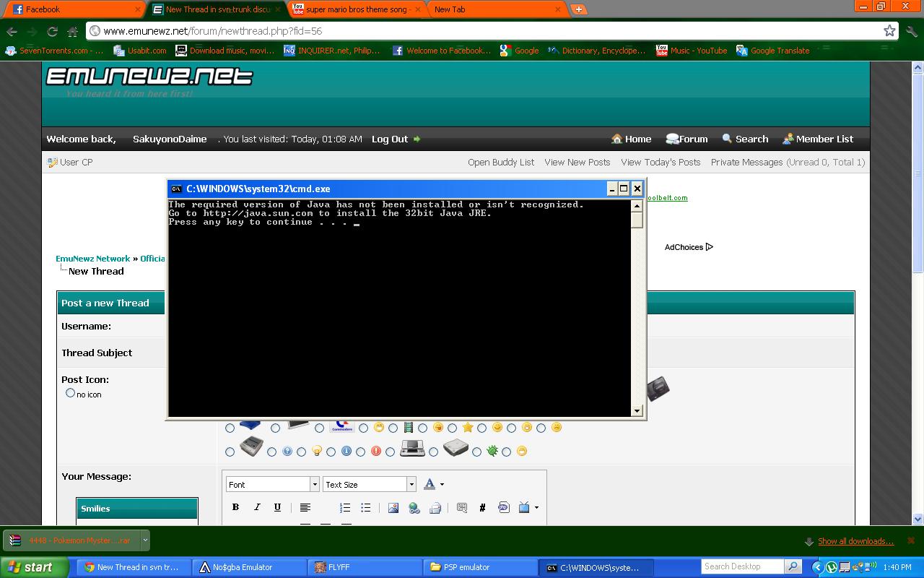Choose the star post icon radio button
924x578 pixels.
453,428
